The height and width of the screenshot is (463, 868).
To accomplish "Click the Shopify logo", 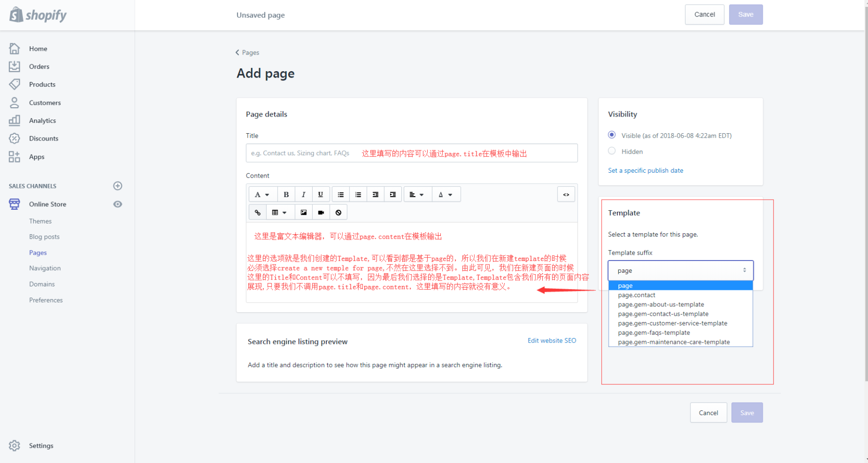I will pos(38,15).
